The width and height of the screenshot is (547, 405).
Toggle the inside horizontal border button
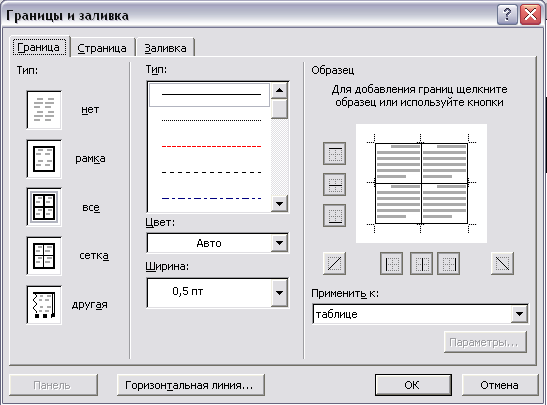[x=335, y=185]
